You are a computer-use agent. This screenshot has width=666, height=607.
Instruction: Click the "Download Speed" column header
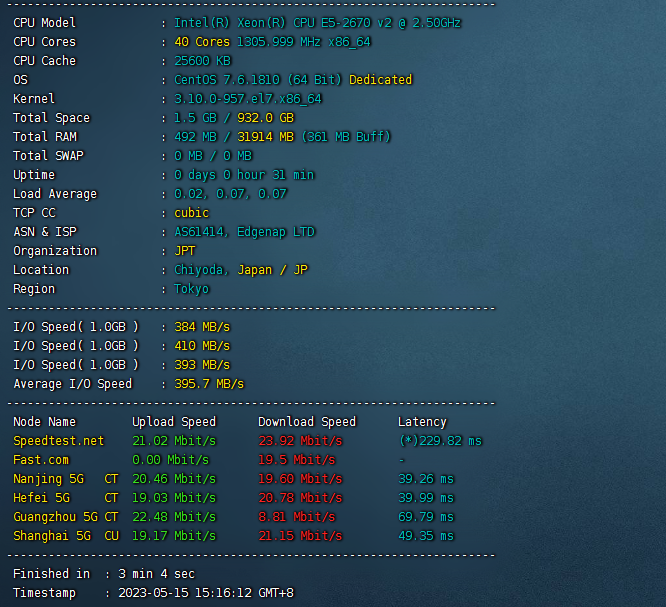[306, 422]
